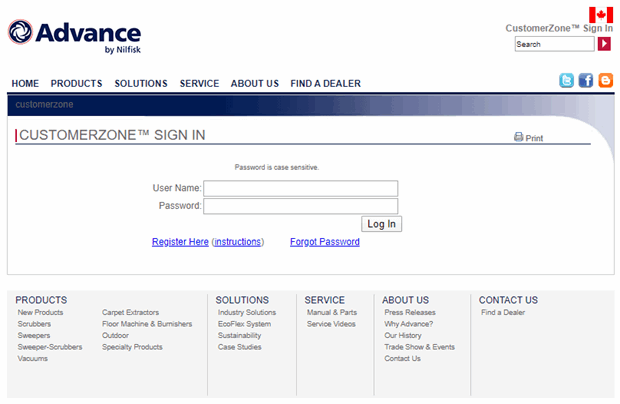Open Our History footer link
The width and height of the screenshot is (620, 404).
pos(403,335)
